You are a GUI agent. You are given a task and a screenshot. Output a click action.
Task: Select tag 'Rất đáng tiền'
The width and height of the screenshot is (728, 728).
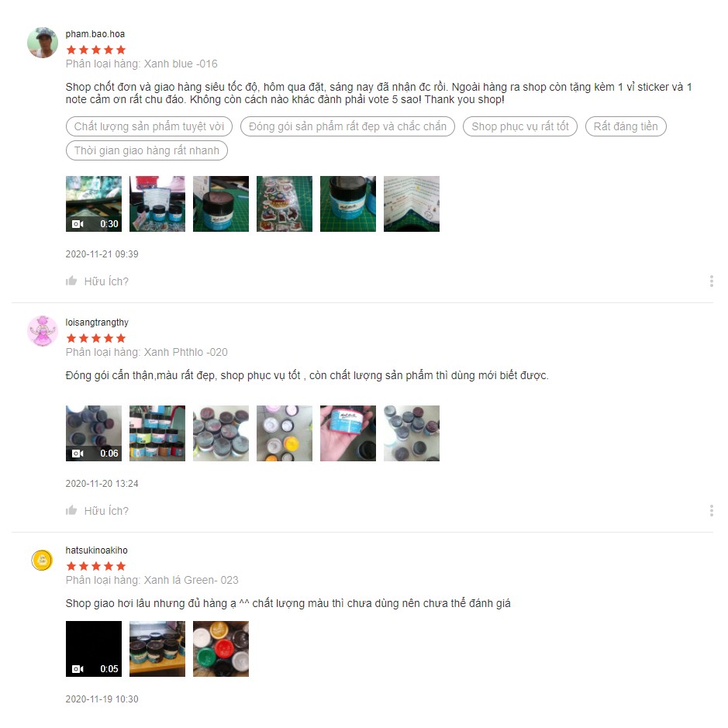pyautogui.click(x=626, y=126)
